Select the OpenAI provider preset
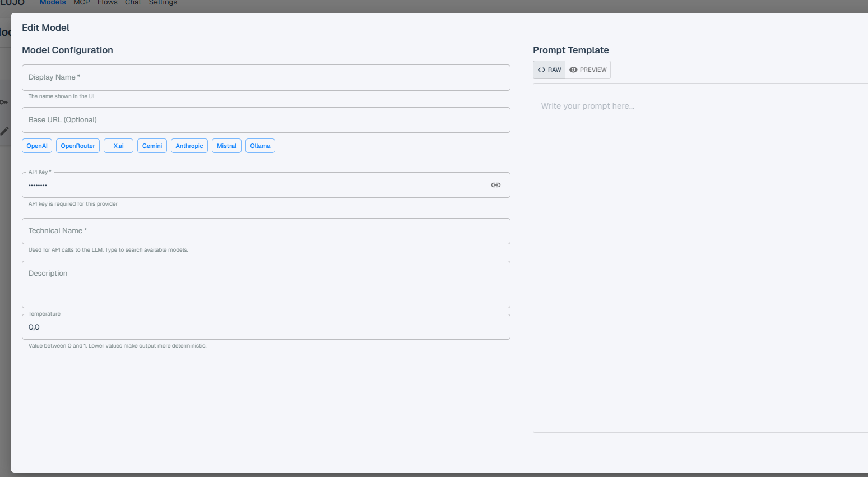 click(x=37, y=146)
